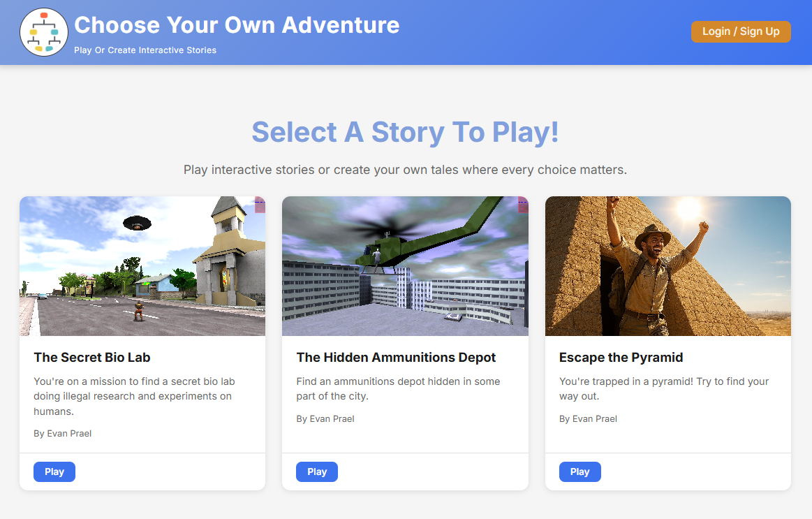
Task: Click author Evan Prael under The Secret Bio Lab
Action: tap(62, 433)
